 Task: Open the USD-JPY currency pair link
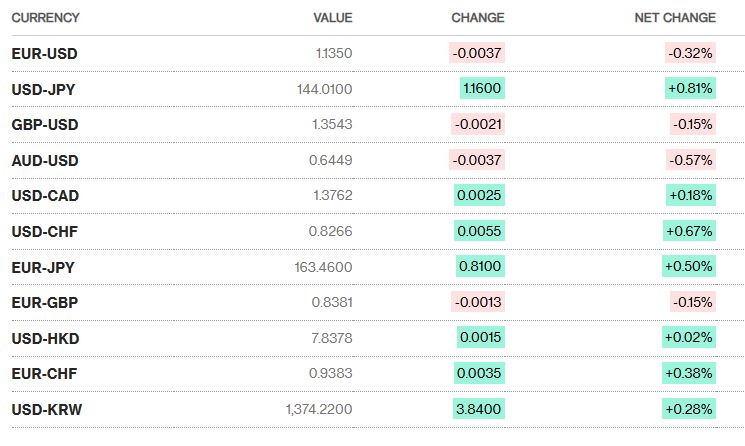[44, 89]
